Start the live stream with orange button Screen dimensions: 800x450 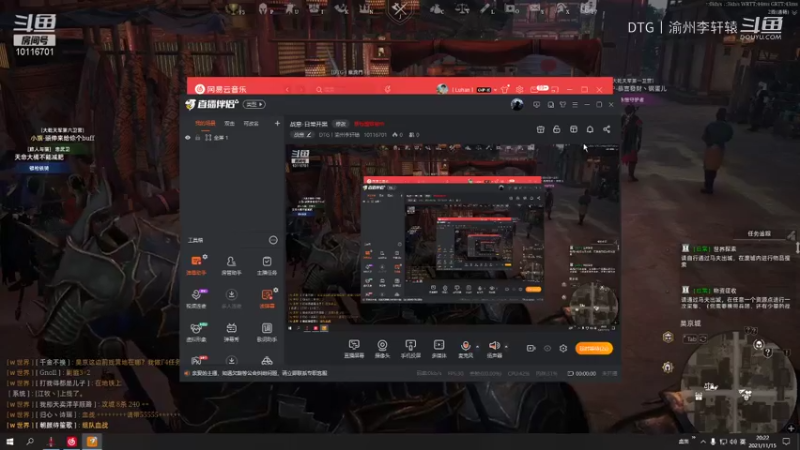point(594,348)
